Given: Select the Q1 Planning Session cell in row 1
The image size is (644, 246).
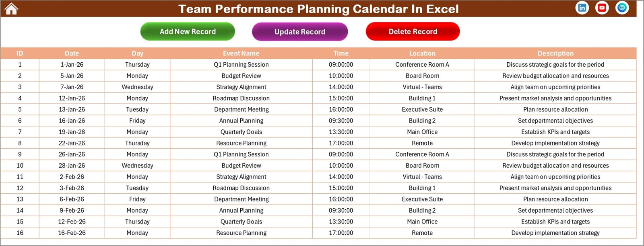Looking at the screenshot, I should pyautogui.click(x=241, y=64).
